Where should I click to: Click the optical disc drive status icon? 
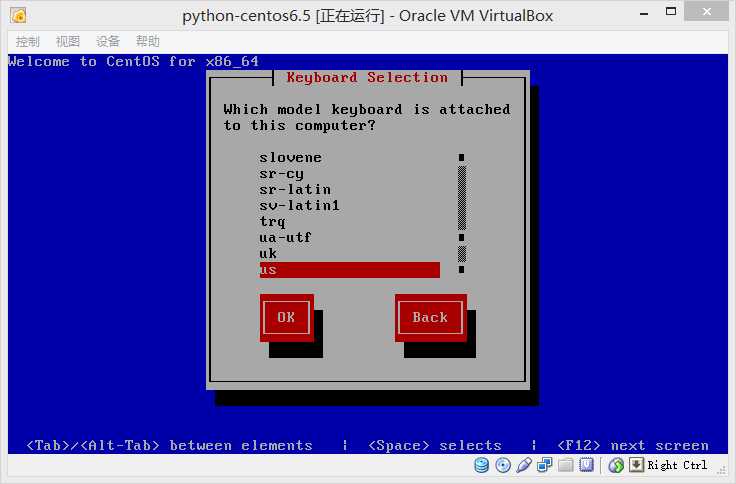503,465
